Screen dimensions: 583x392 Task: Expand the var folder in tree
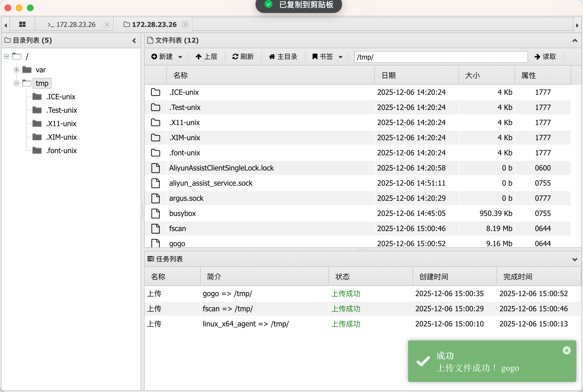tap(17, 70)
